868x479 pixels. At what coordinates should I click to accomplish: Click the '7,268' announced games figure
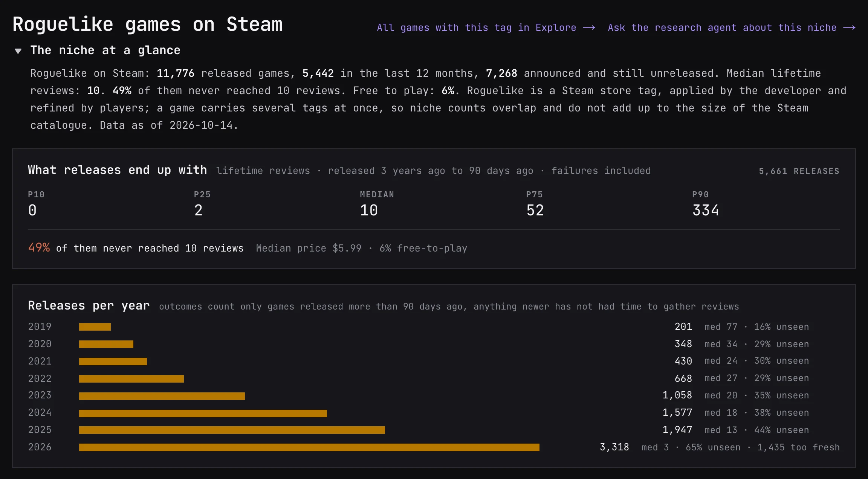pos(501,73)
